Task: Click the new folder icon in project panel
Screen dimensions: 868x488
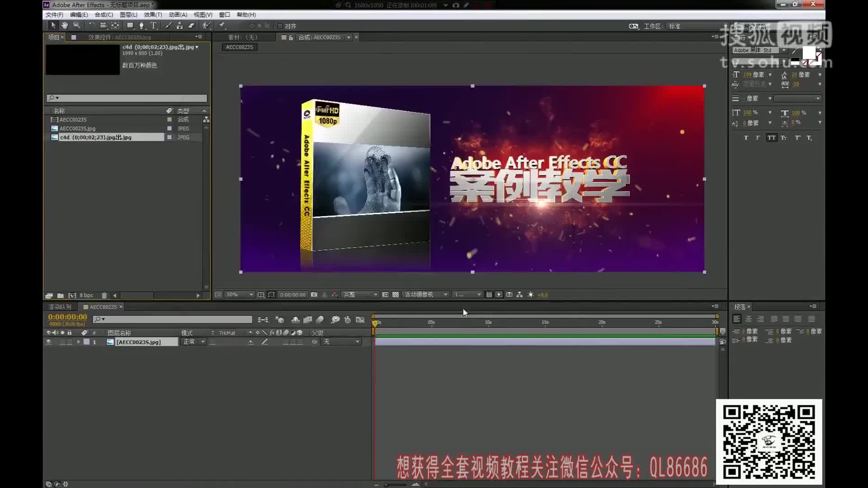Action: click(x=60, y=296)
